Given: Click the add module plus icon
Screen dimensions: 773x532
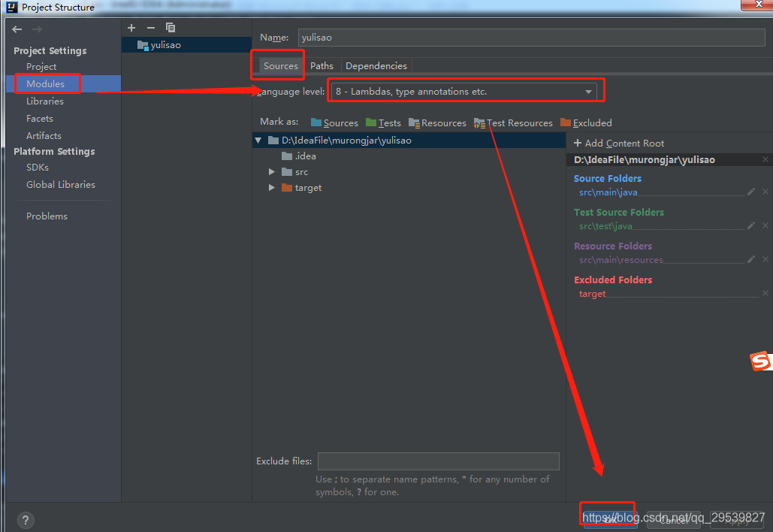Looking at the screenshot, I should (131, 28).
